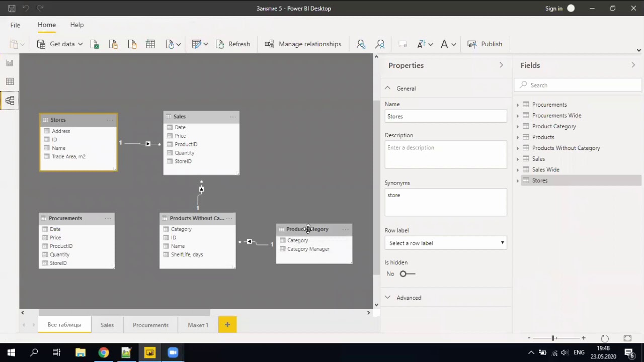Viewport: 644px width, 362px height.
Task: Click the Excel data source icon
Action: [95, 44]
